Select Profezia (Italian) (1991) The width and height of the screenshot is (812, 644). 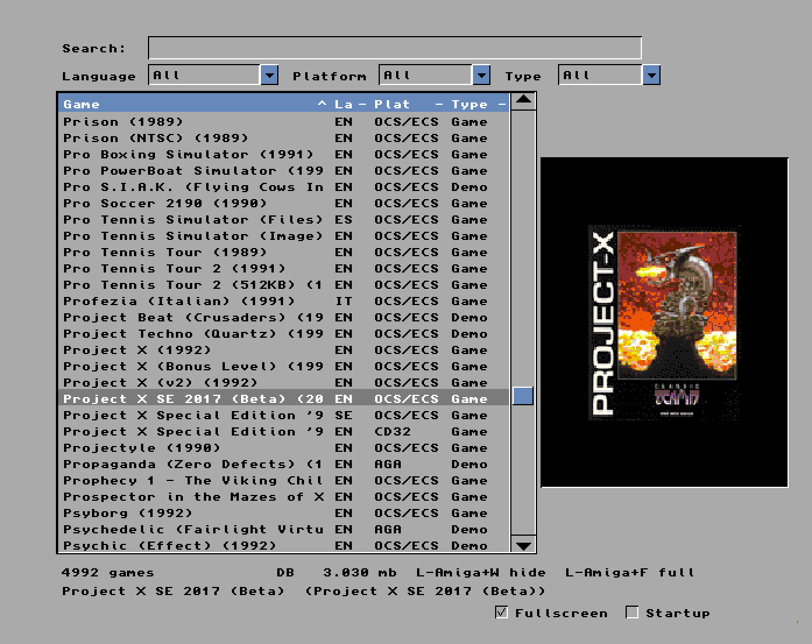coord(284,301)
